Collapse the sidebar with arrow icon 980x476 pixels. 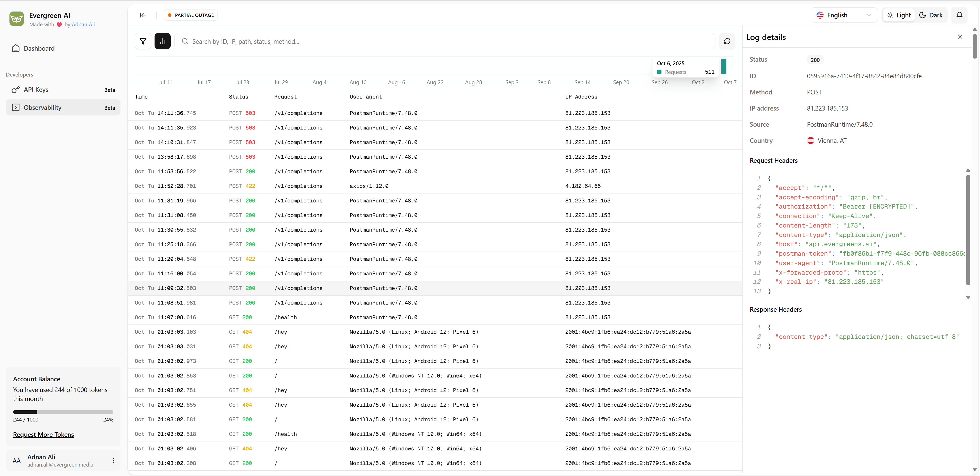coord(143,15)
